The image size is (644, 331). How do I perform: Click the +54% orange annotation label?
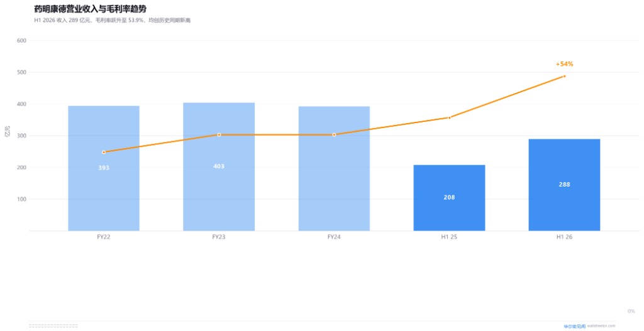click(x=564, y=64)
